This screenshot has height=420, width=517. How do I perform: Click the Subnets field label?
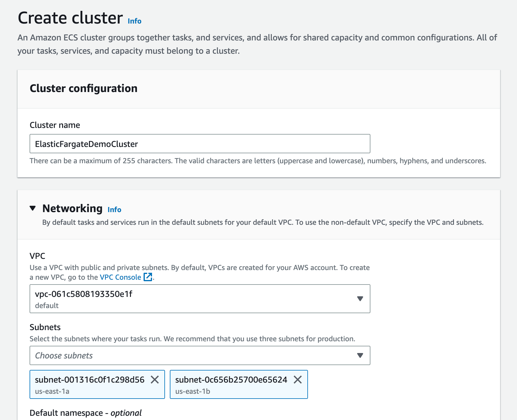pyautogui.click(x=45, y=327)
